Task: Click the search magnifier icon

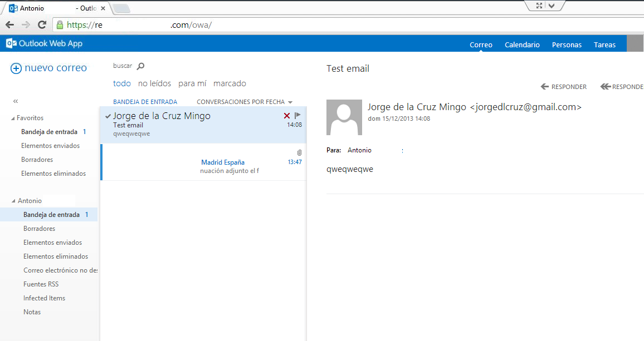Action: click(140, 66)
